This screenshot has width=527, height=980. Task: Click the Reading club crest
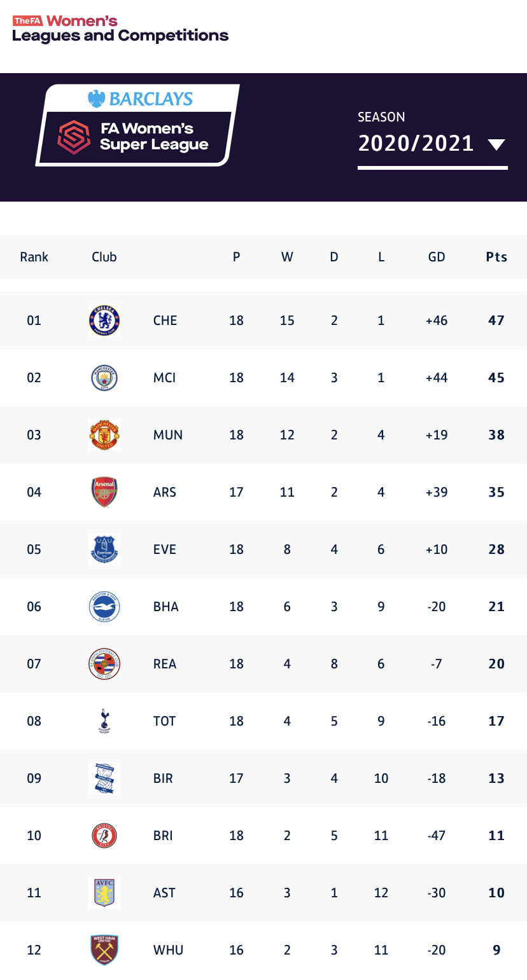tap(104, 664)
